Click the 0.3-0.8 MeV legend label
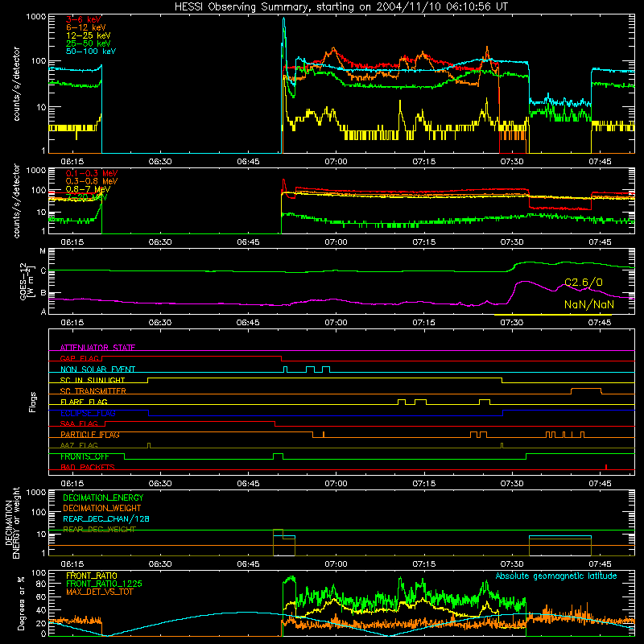 tap(92, 181)
